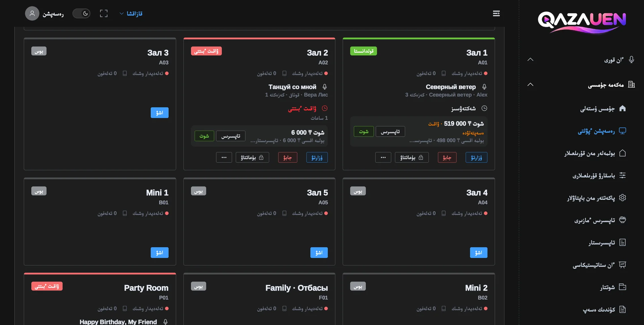This screenshot has height=325, width=644.
Task: Click green شوت button on Зал 1
Action: click(x=364, y=132)
